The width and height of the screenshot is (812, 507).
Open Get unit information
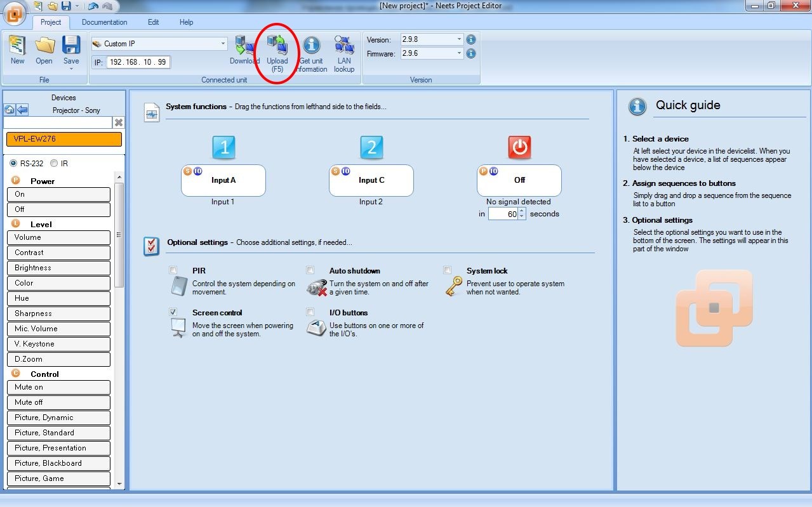click(311, 46)
